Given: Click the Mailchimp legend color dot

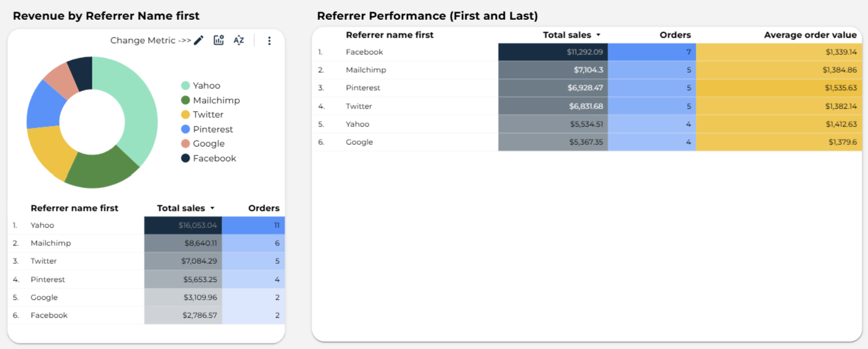Looking at the screenshot, I should 185,101.
